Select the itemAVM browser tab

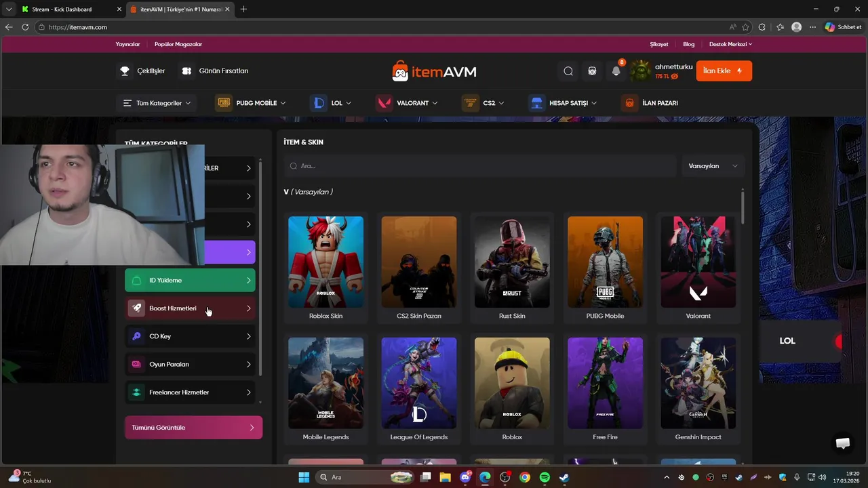click(x=180, y=9)
